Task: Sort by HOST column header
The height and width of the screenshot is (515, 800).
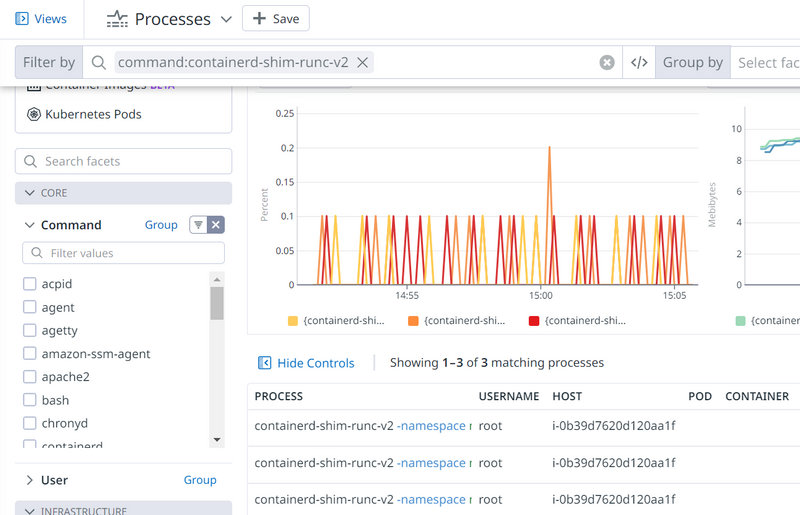Action: click(x=567, y=396)
